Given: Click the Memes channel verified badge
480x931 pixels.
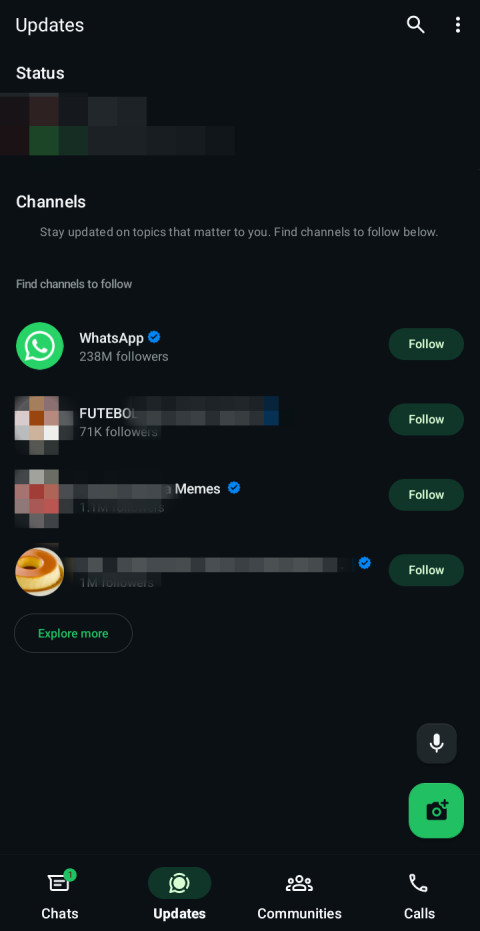Looking at the screenshot, I should click(x=234, y=488).
